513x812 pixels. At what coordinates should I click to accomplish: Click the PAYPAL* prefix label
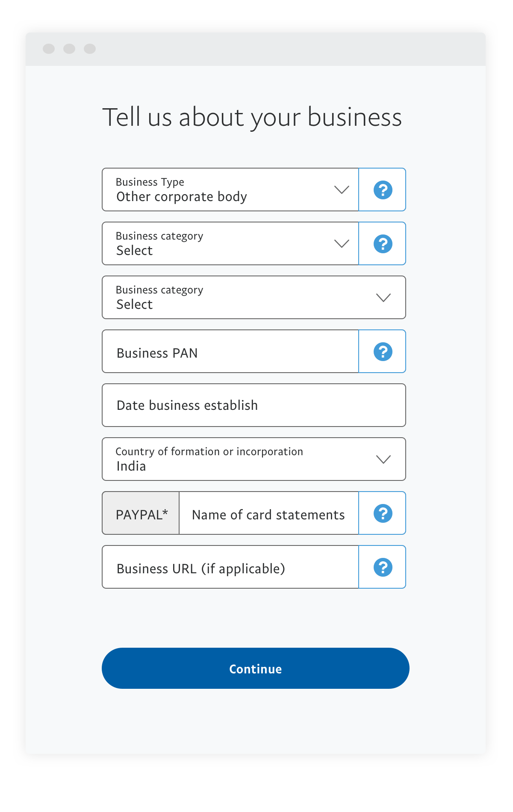141,513
